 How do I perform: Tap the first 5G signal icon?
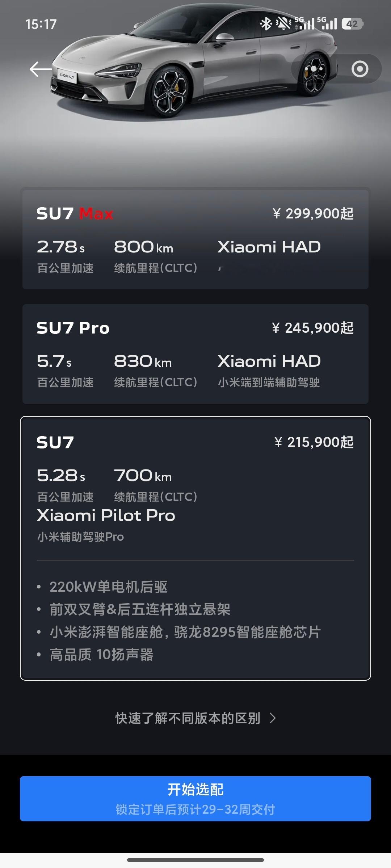(305, 24)
